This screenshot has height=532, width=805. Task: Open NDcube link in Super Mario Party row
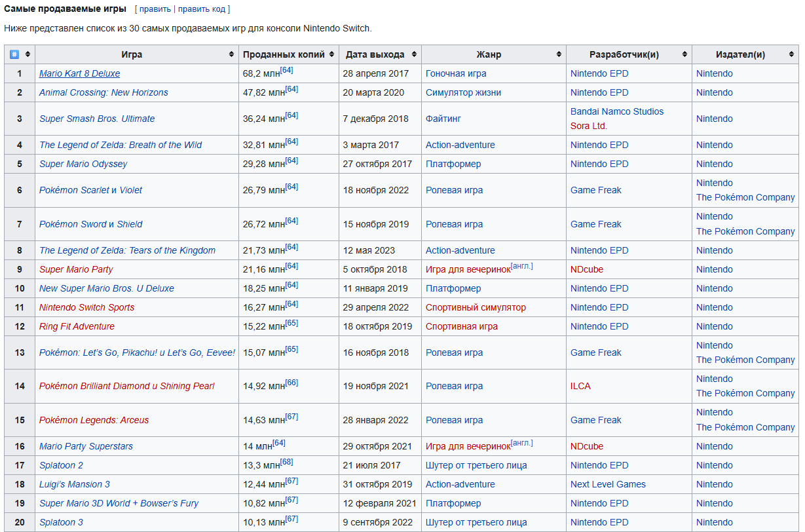(x=587, y=269)
